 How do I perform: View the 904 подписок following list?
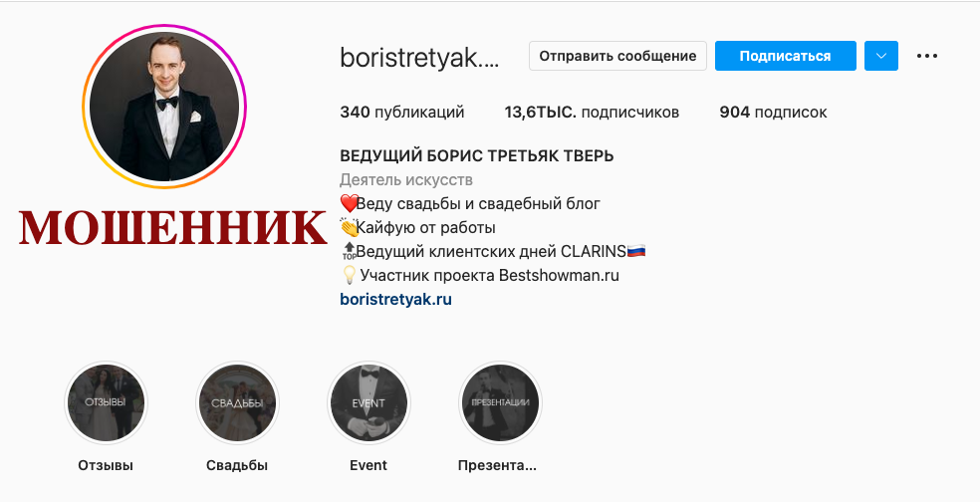pos(773,112)
